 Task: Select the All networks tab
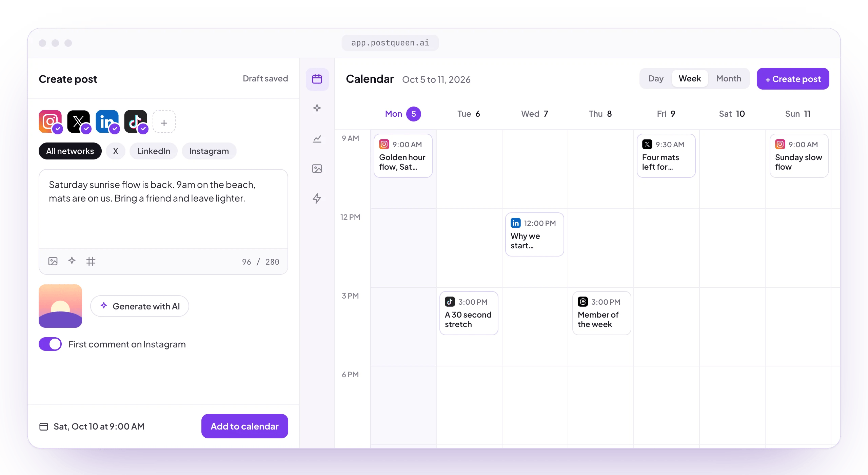pos(70,151)
